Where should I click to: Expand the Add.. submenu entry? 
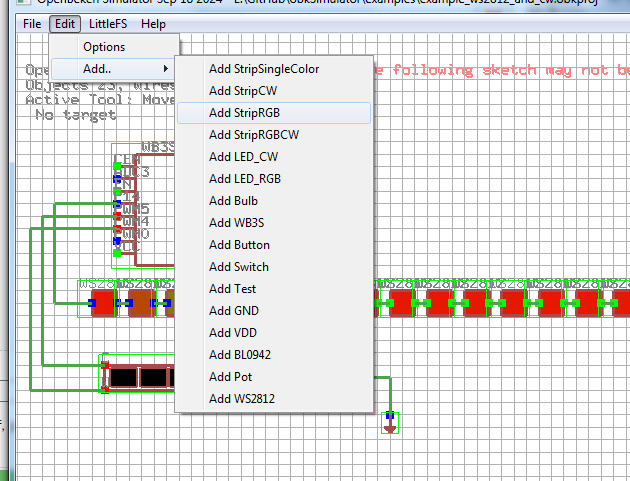(113, 69)
